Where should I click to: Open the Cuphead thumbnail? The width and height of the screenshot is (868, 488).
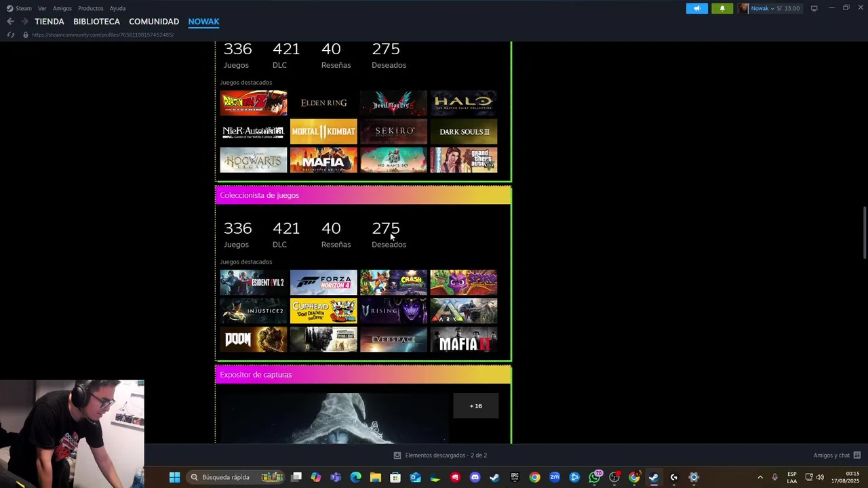(x=323, y=311)
